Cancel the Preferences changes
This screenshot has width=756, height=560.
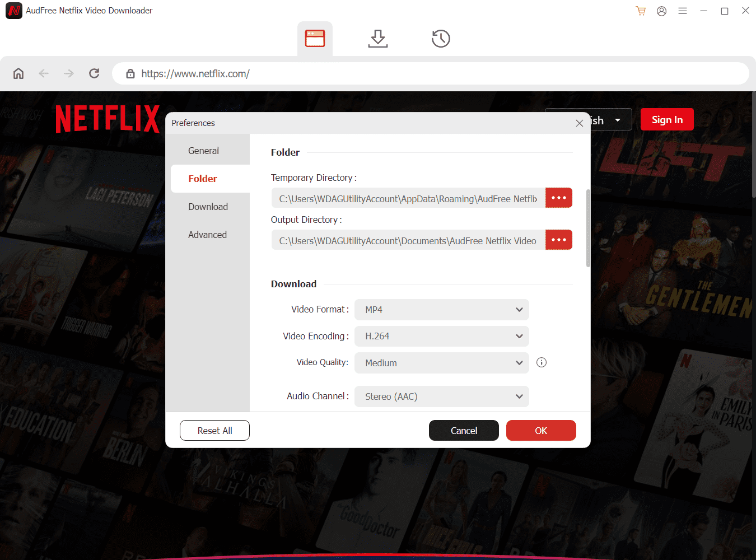[464, 431]
